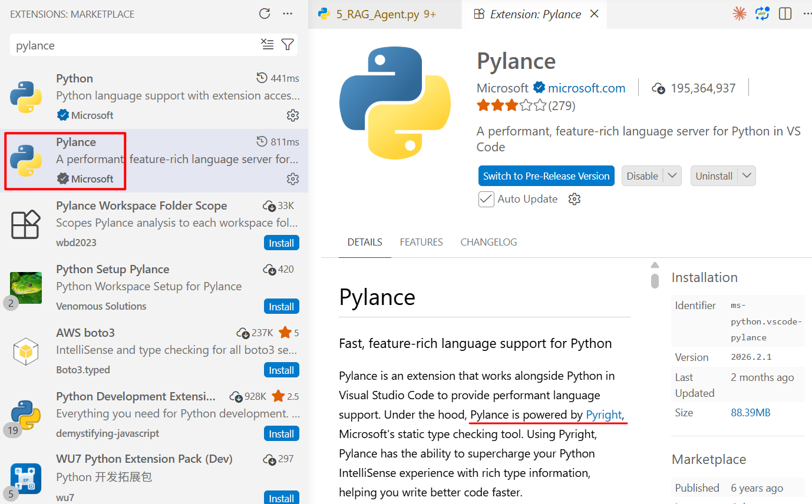The image size is (812, 504).
Task: Clear extensions search results icon
Action: coord(268,45)
